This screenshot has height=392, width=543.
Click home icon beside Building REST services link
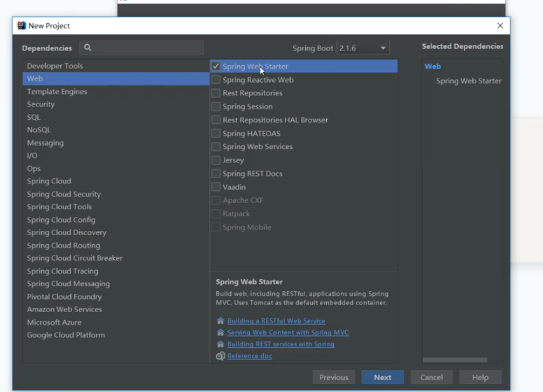(x=220, y=344)
